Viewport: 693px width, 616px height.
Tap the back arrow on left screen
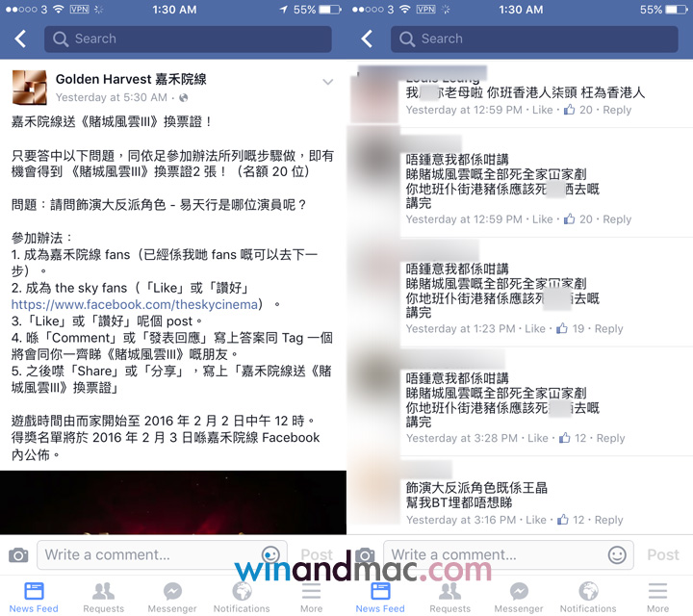coord(20,38)
